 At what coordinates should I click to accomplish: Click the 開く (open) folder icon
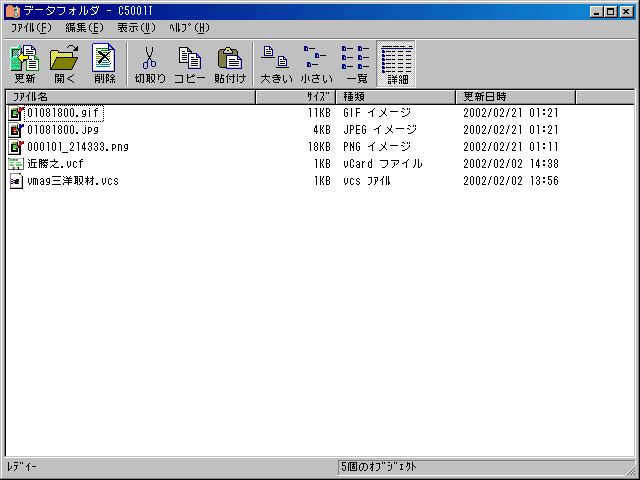(x=65, y=63)
